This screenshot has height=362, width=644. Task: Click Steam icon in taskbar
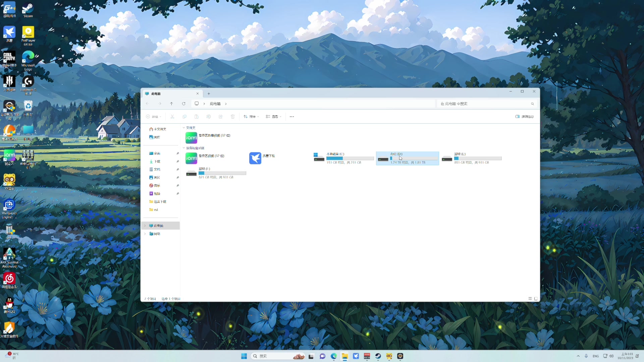click(x=378, y=356)
